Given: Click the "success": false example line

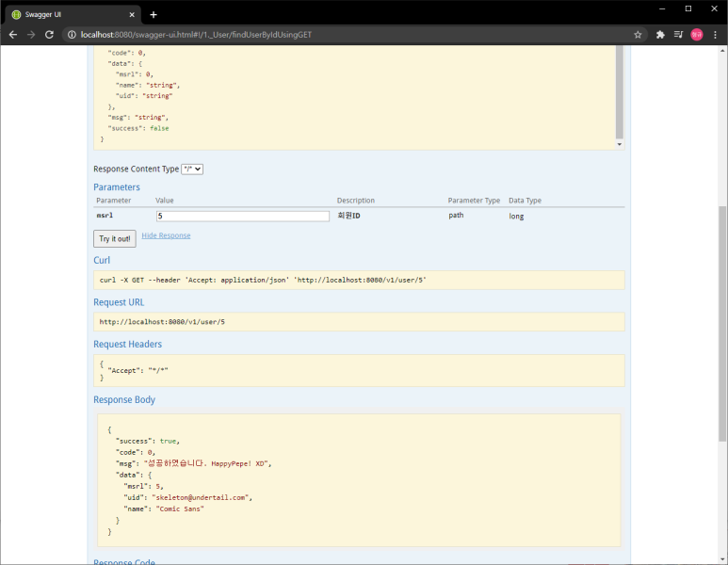Looking at the screenshot, I should [x=138, y=128].
